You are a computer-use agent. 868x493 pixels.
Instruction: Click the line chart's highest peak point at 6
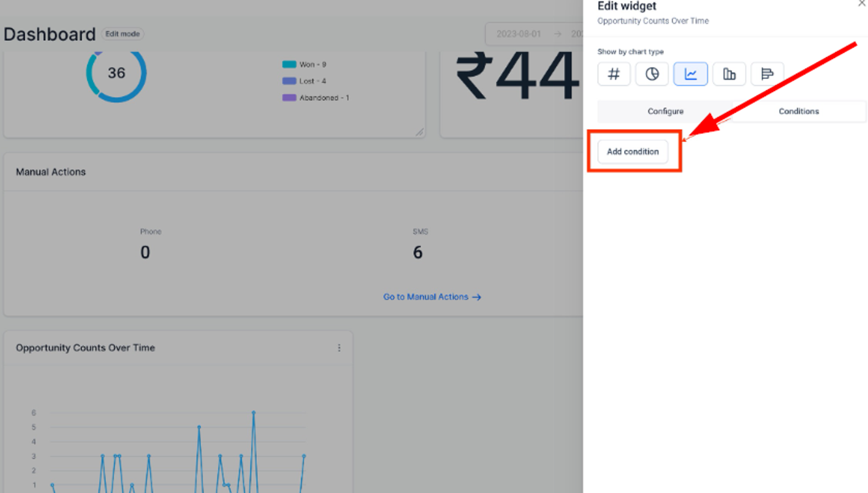tap(253, 412)
